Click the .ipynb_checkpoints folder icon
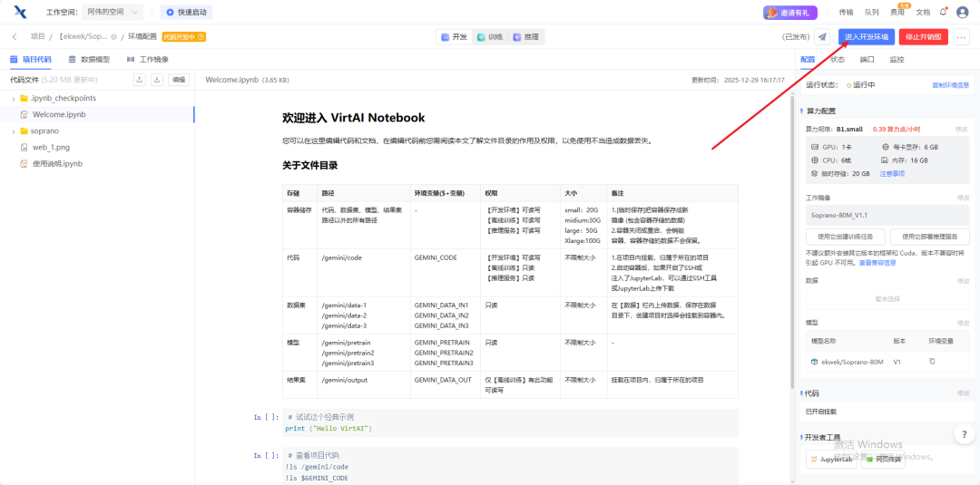 click(24, 98)
